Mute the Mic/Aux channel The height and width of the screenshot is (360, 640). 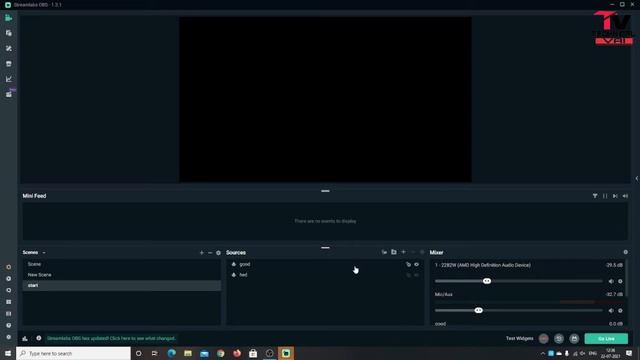point(611,311)
